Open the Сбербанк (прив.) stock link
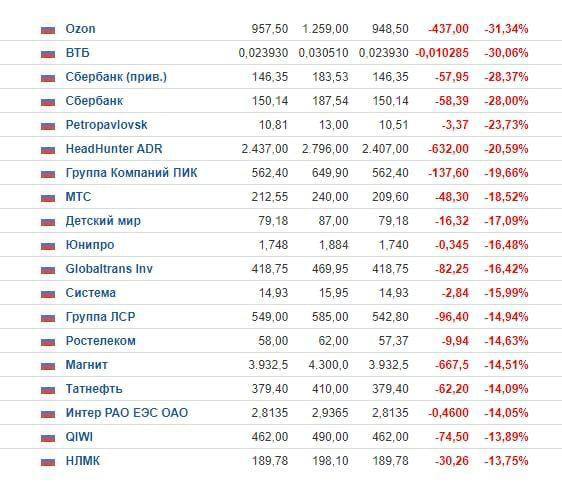Screen dimensions: 562x494 point(116,77)
